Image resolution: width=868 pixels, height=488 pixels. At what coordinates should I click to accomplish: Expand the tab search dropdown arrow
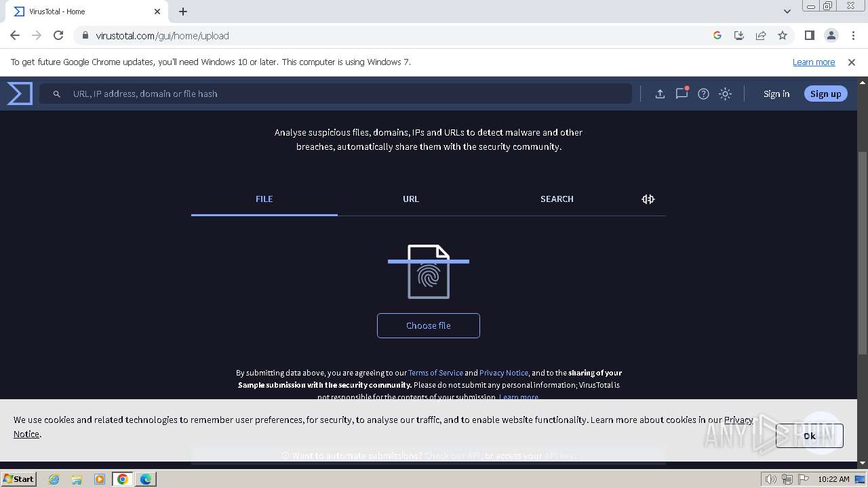(x=787, y=12)
